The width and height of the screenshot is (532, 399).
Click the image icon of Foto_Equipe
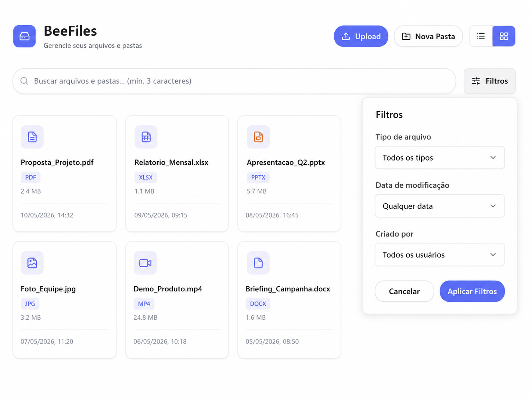coord(32,263)
